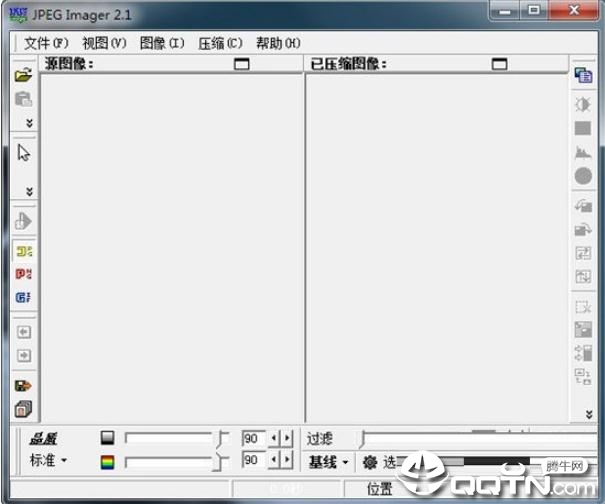The image size is (605, 504).
Task: Open the 基线 dropdown
Action: [x=327, y=462]
